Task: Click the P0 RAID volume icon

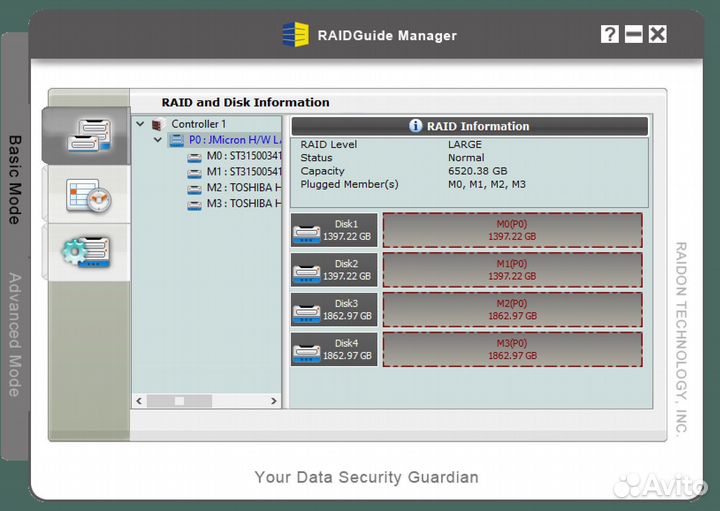Action: point(177,140)
